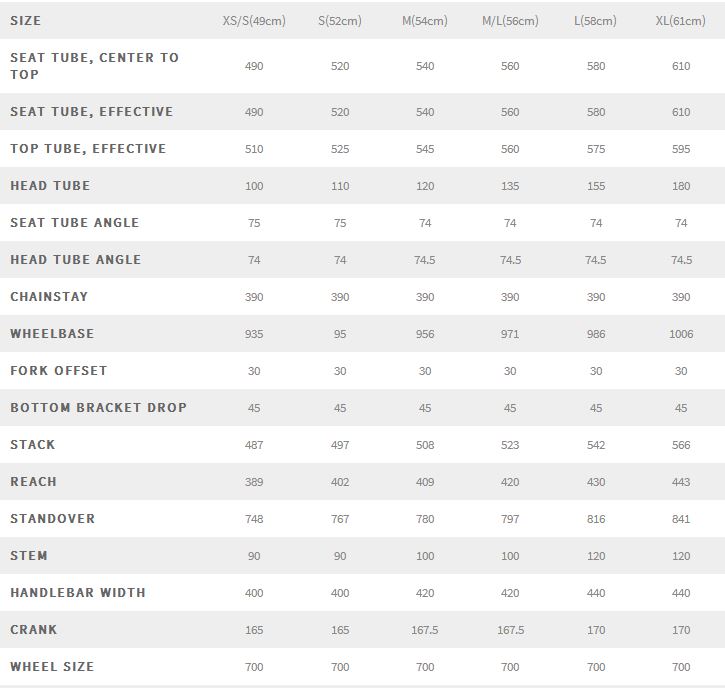
Task: Click the HANDLEBAR WIDTH row label
Action: pyautogui.click(x=78, y=593)
